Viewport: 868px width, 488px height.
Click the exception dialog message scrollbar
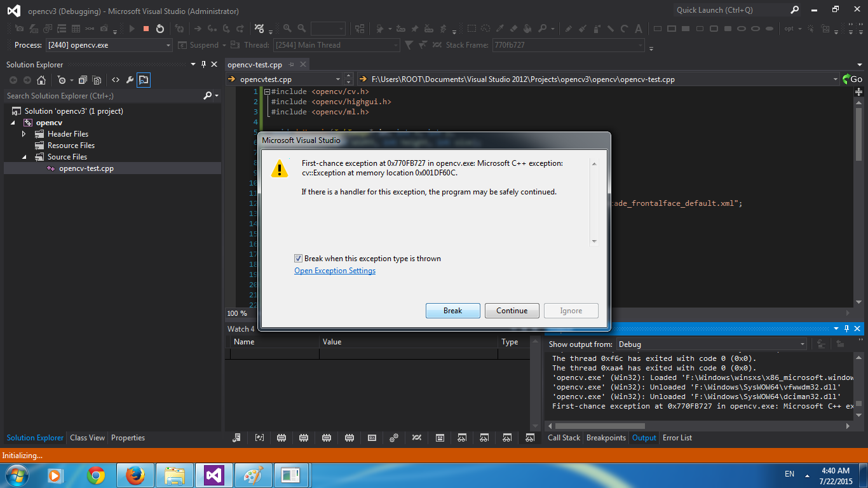pyautogui.click(x=594, y=202)
